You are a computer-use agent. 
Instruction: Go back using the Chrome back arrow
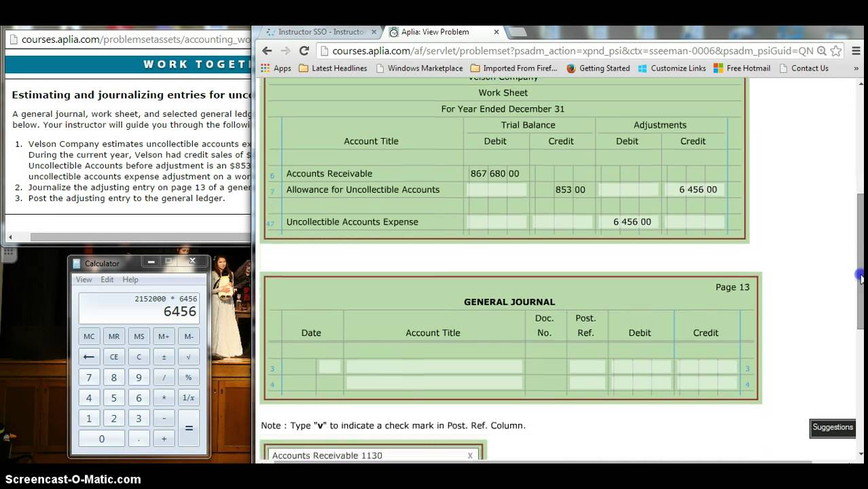(267, 51)
